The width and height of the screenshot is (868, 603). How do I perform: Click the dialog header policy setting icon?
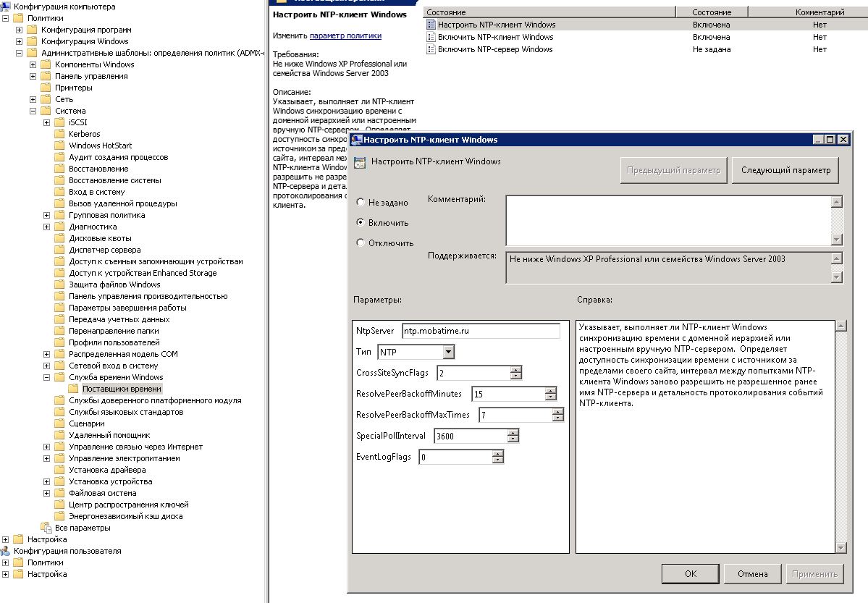click(360, 162)
